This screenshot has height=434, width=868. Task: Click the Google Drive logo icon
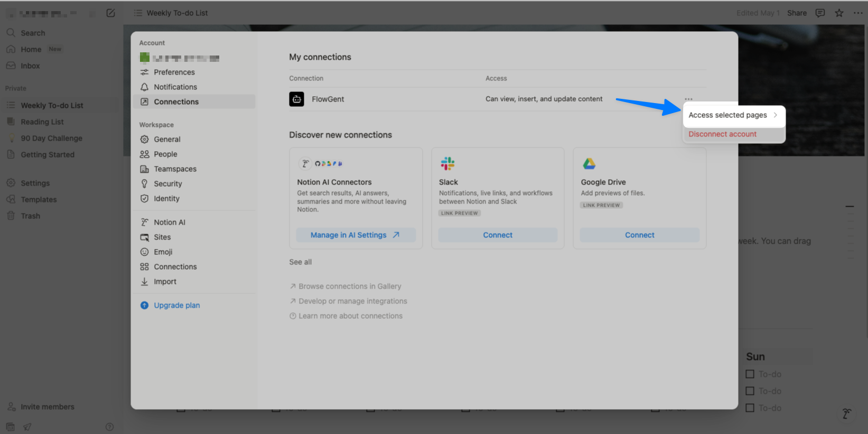point(589,163)
